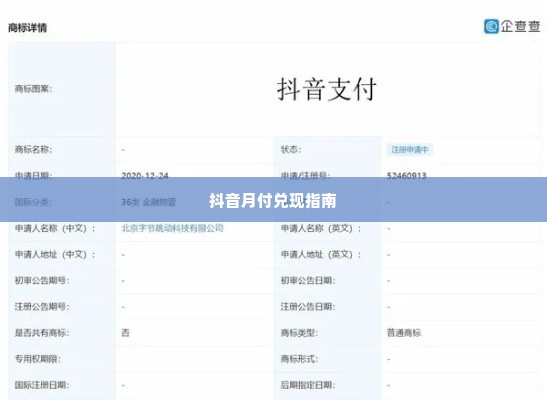Click the 否 value for shared trademark
The width and height of the screenshot is (547, 400).
[x=125, y=333]
